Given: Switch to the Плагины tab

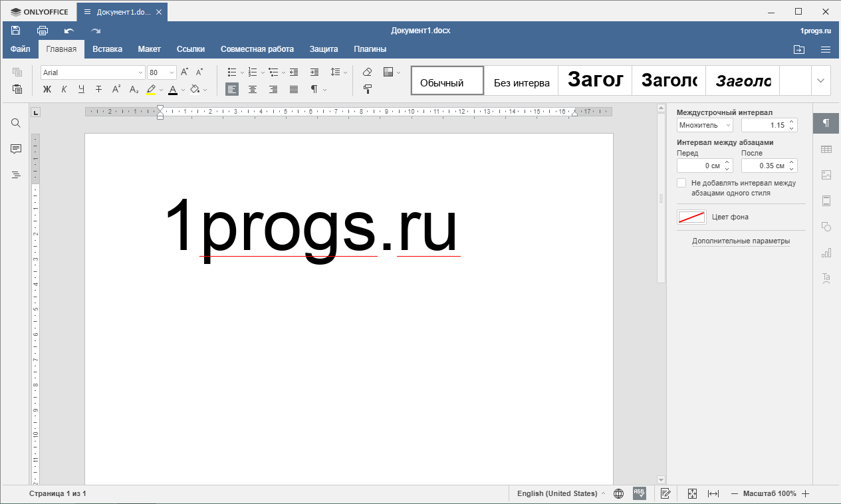Looking at the screenshot, I should point(370,49).
